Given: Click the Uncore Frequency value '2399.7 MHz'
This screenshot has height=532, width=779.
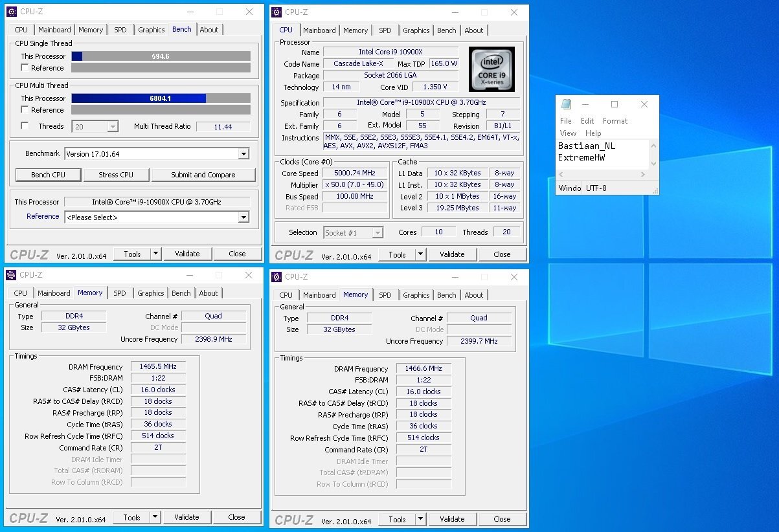Looking at the screenshot, I should pos(479,341).
